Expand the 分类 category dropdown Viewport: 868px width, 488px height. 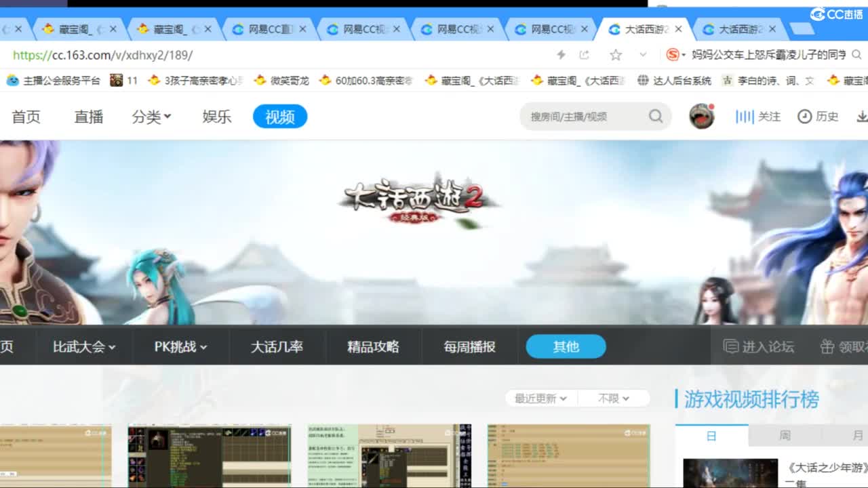click(x=151, y=117)
